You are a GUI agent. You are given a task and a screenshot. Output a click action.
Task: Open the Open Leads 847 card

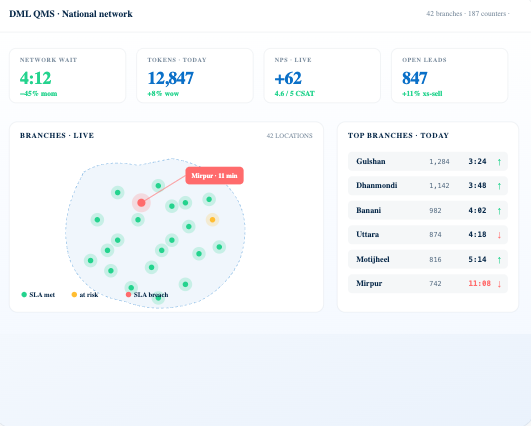coord(450,76)
